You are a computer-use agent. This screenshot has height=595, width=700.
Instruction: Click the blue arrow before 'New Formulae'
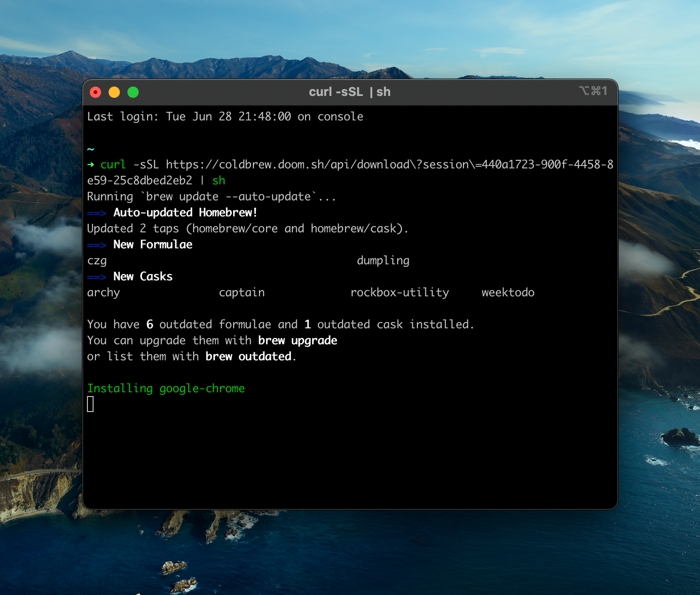tap(97, 245)
